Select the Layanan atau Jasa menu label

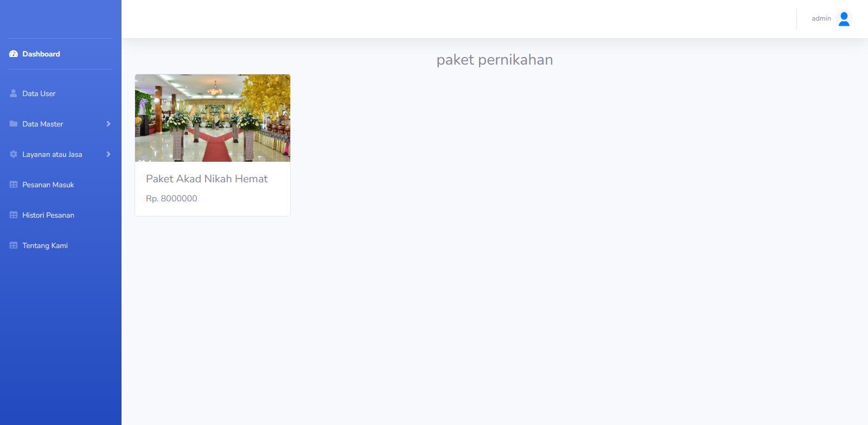click(52, 154)
